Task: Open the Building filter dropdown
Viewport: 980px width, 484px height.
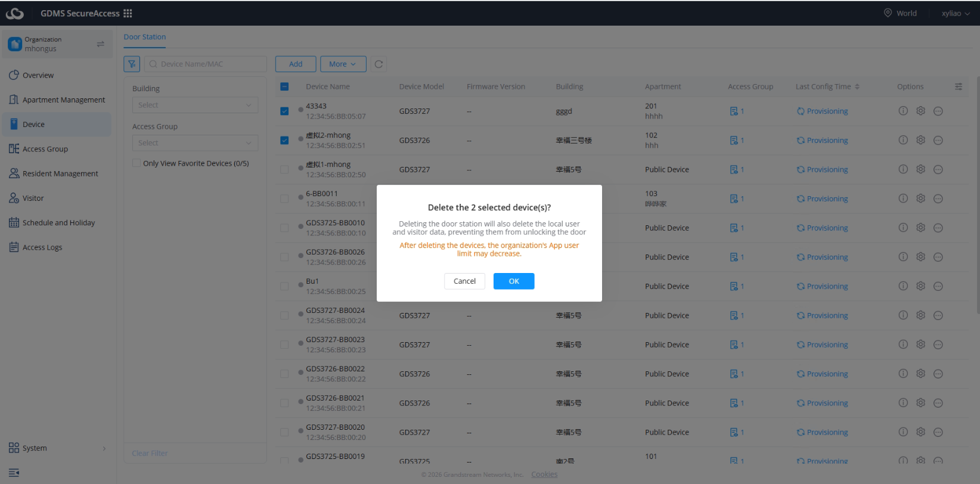Action: tap(195, 105)
